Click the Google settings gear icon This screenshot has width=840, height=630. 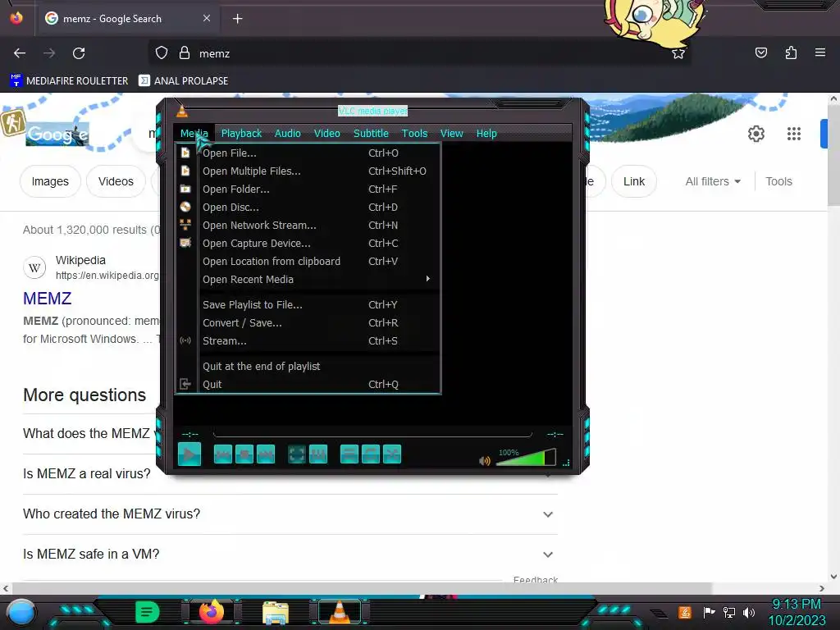pos(756,134)
